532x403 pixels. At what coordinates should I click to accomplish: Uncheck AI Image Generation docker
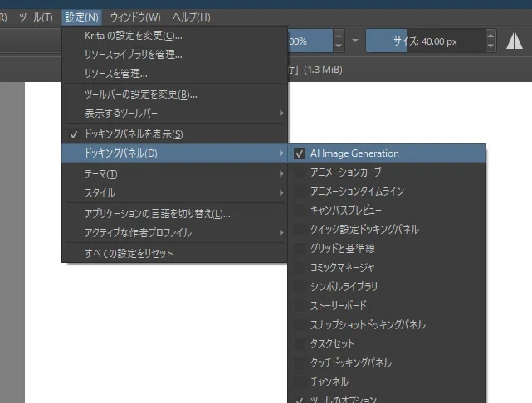tap(387, 153)
